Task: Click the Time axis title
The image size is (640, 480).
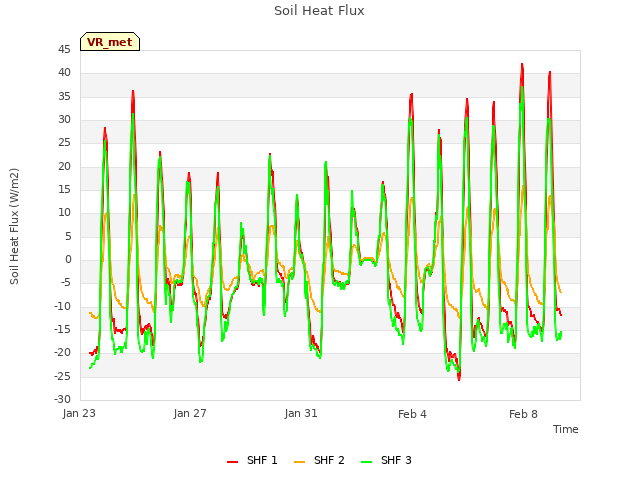Action: pos(566,429)
